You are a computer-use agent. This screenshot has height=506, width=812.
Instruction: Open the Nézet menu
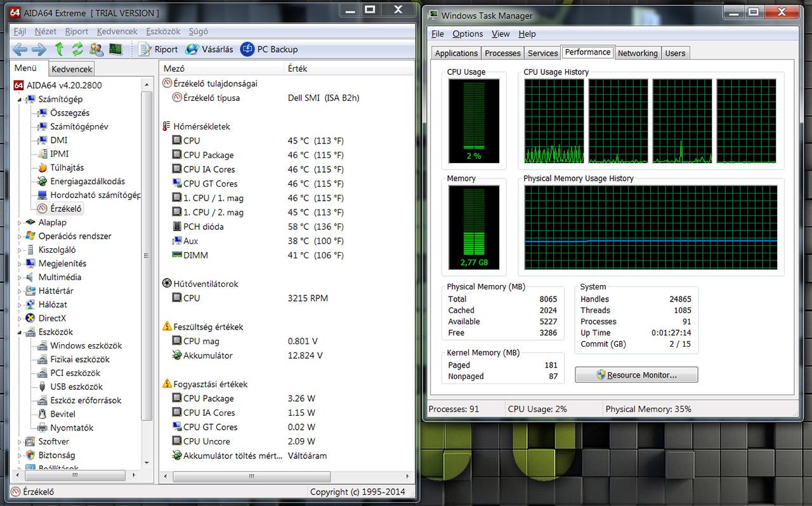46,31
